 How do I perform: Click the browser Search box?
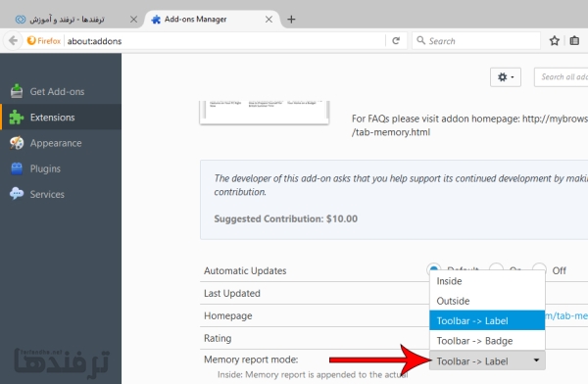coord(476,40)
